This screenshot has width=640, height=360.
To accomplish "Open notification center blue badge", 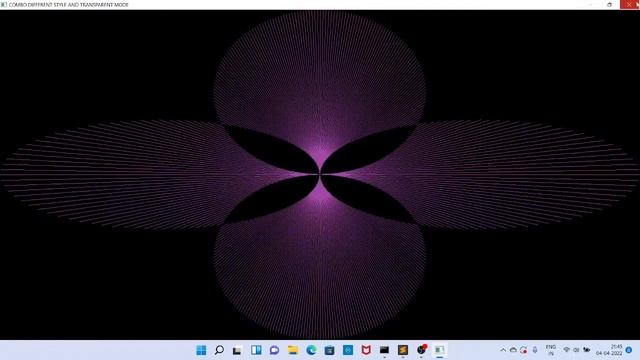I will [629, 350].
